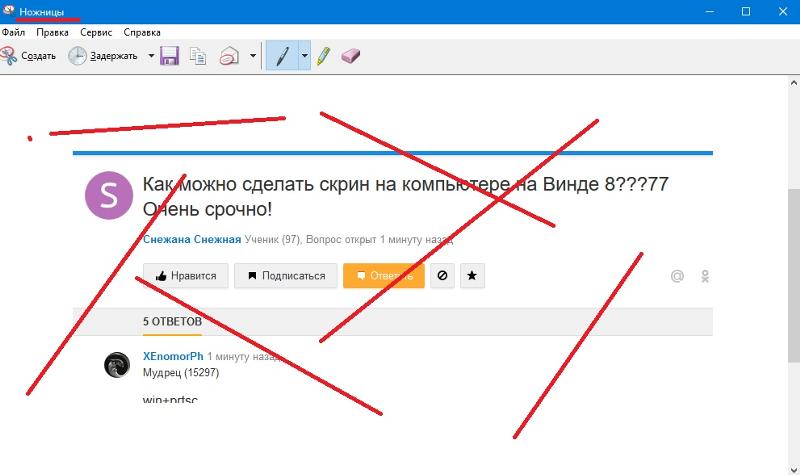This screenshot has height=475, width=800.
Task: Click the Odnoklassniki share icon in snip
Action: (x=705, y=276)
